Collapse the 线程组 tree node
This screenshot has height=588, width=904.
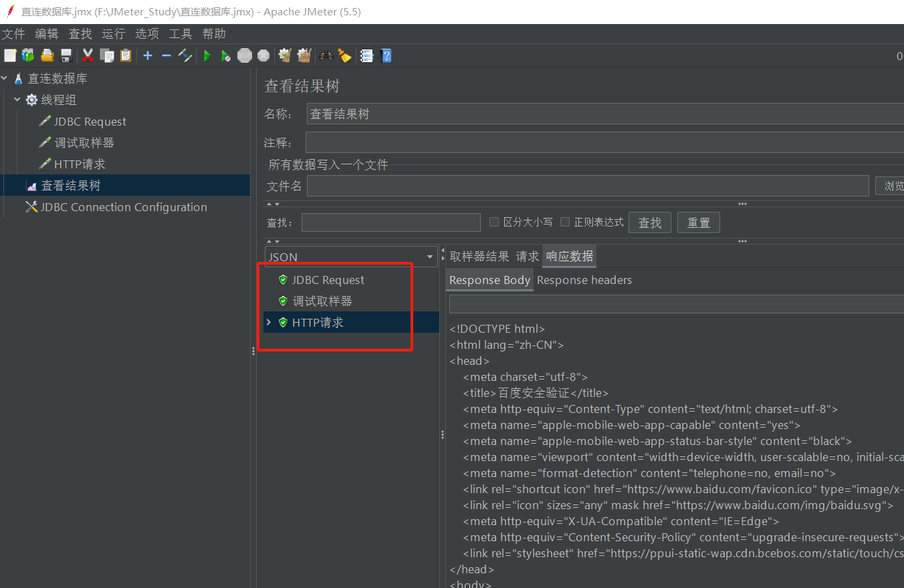(17, 100)
